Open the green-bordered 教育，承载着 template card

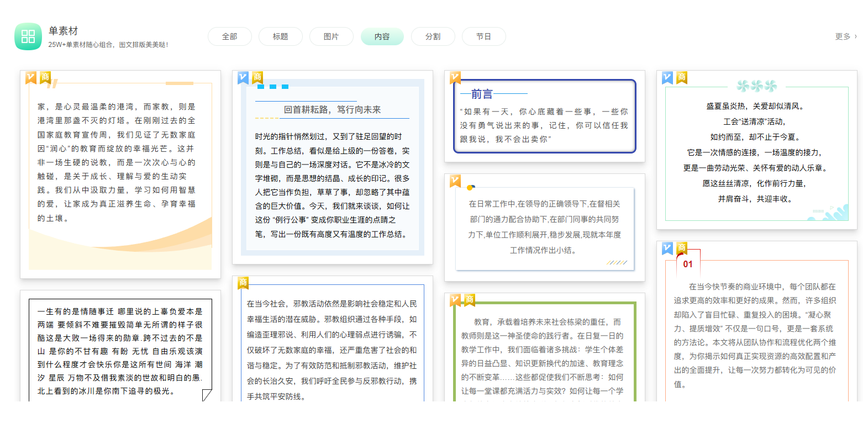coord(545,347)
